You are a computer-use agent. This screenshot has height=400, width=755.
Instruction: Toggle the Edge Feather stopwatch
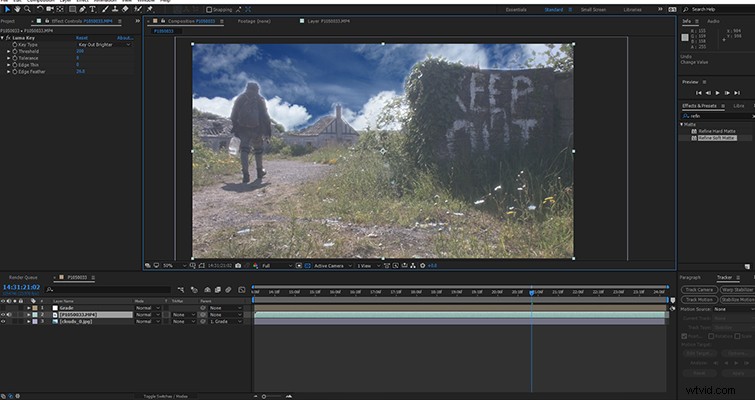click(x=15, y=71)
